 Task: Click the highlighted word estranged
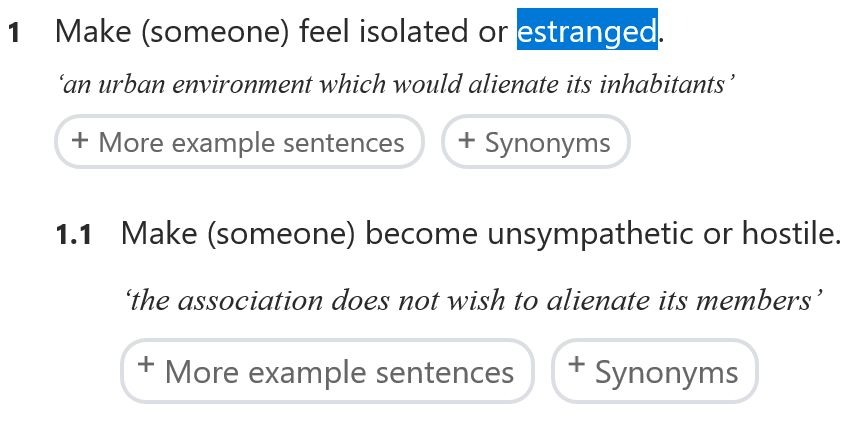click(x=587, y=32)
